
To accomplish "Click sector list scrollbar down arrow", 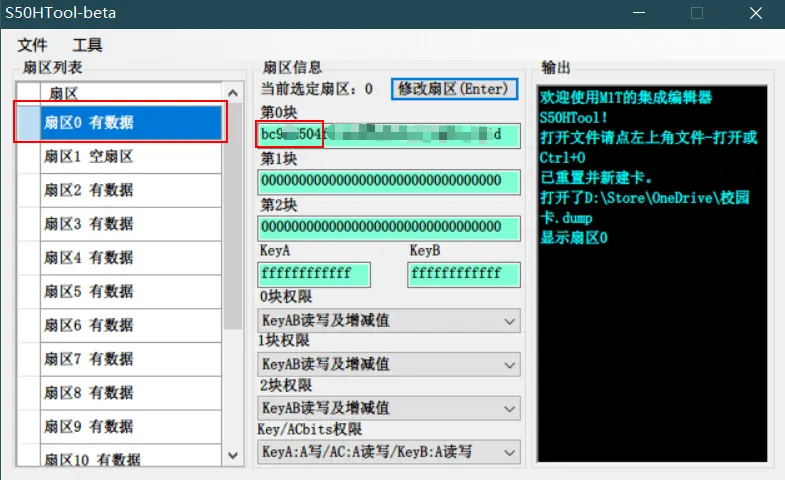I will click(x=234, y=455).
